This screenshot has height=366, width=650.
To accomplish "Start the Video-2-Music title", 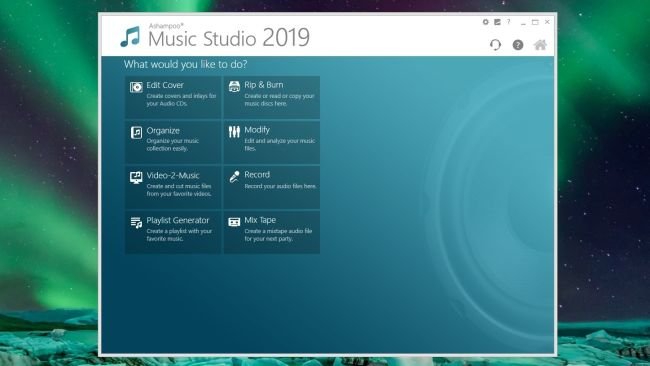I will pos(173,175).
